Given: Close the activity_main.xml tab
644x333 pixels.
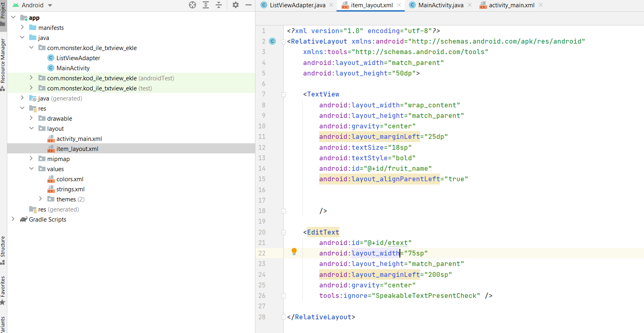Looking at the screenshot, I should coord(541,5).
